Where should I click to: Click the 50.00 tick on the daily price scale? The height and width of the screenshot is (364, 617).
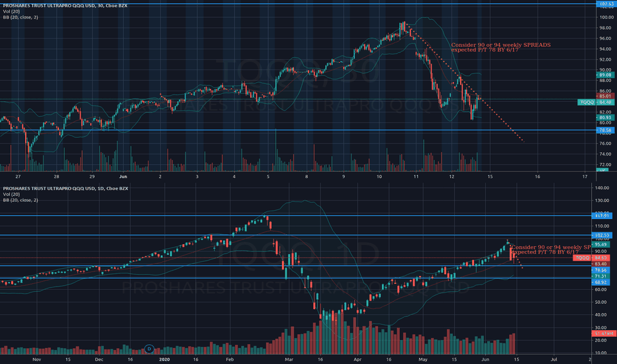[602, 302]
